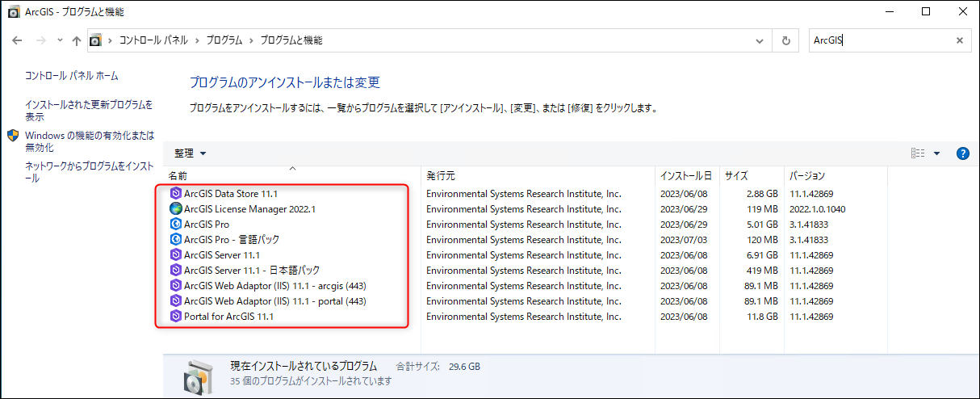Open インストールされた更新プログラムを表示 link
Screen dimensions: 980x399
click(x=89, y=111)
